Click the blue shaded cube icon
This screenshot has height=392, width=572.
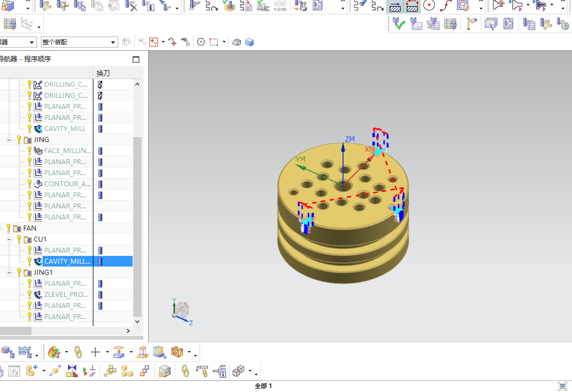(x=249, y=42)
